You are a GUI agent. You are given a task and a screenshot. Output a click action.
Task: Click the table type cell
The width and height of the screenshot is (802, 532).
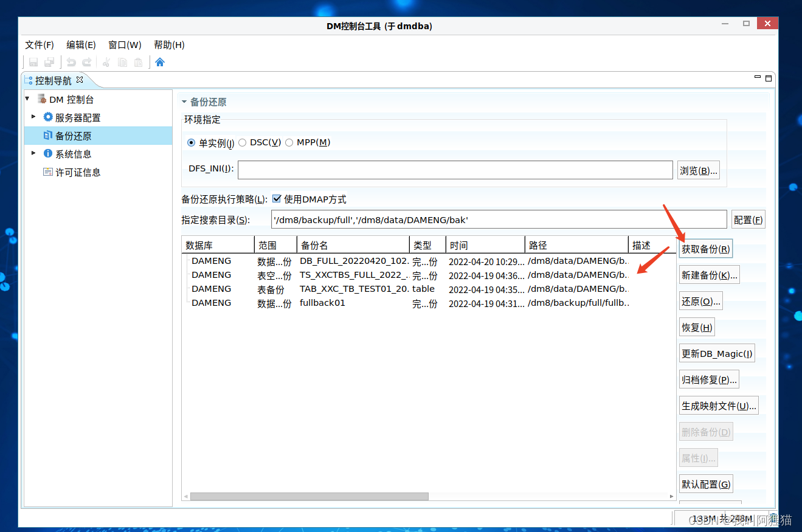pyautogui.click(x=423, y=289)
